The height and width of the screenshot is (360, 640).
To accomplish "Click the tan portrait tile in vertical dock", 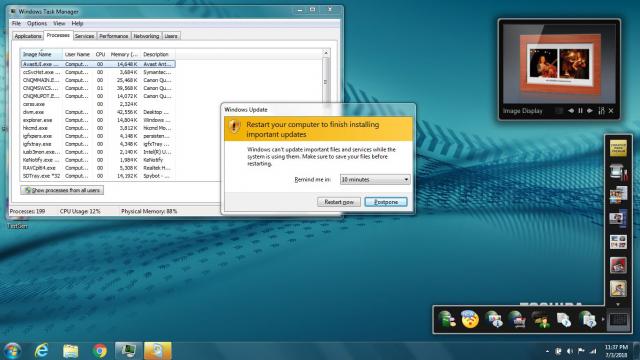I will coord(618,289).
